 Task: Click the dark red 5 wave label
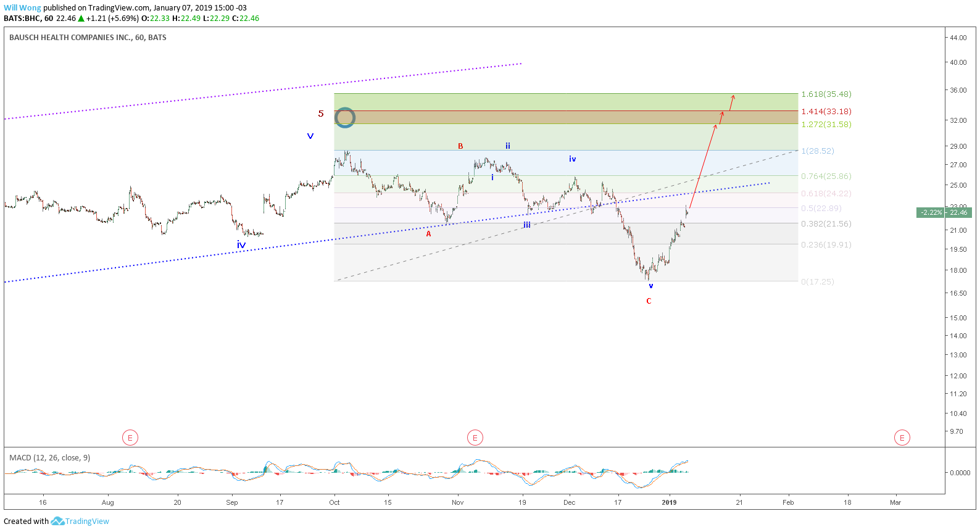[x=321, y=114]
